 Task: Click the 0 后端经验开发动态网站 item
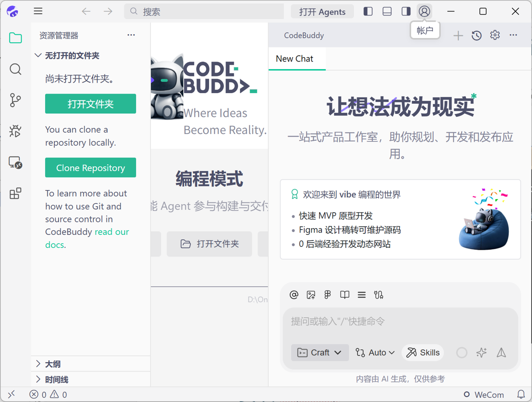click(x=345, y=244)
